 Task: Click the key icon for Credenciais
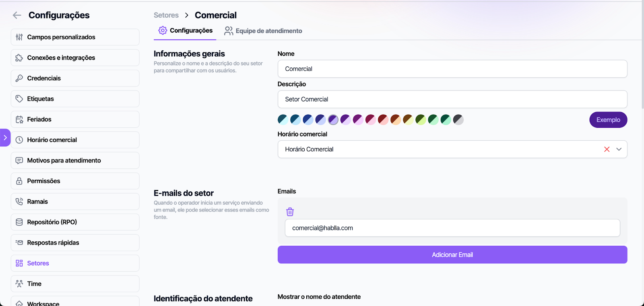(x=19, y=78)
